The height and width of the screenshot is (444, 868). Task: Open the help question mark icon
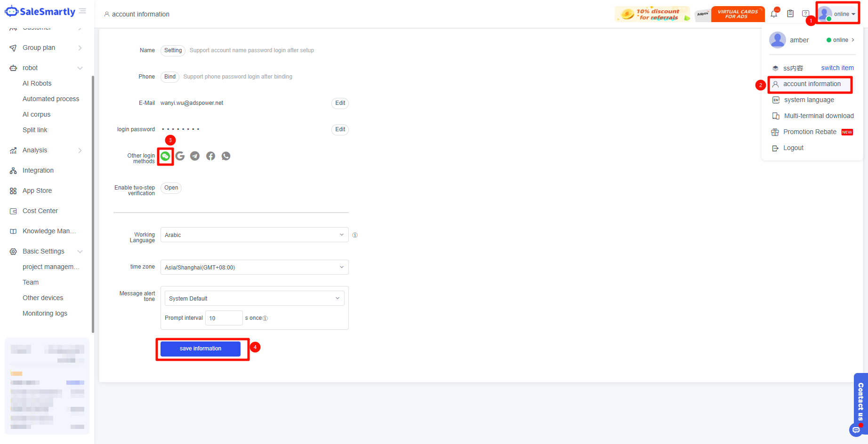[x=805, y=14]
